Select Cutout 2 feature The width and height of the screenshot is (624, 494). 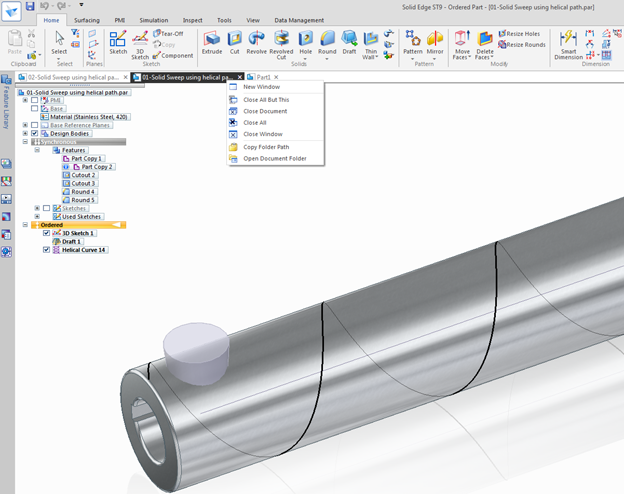pyautogui.click(x=80, y=175)
